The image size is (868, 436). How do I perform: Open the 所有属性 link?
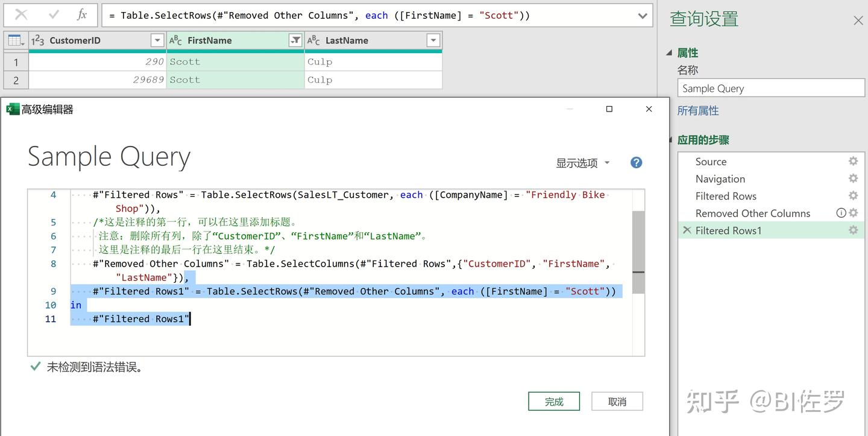click(x=697, y=110)
